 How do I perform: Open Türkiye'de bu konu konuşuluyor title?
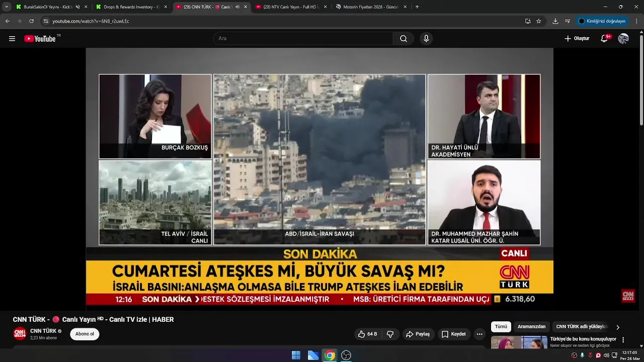(583, 339)
